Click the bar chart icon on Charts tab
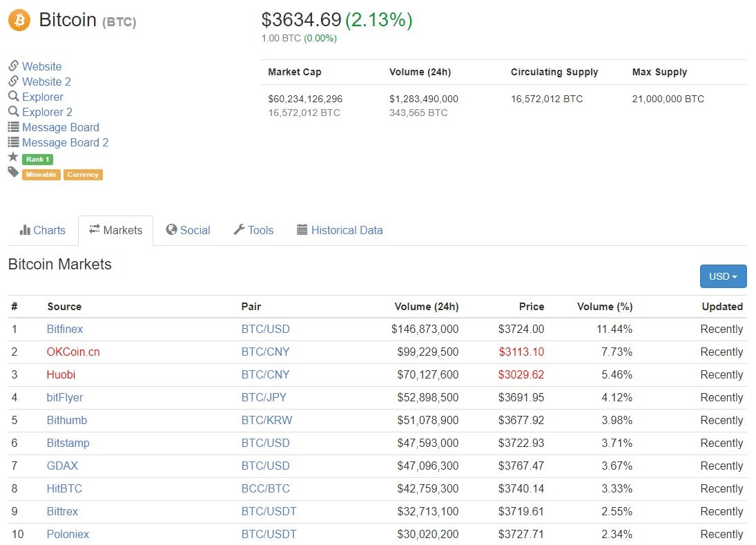The height and width of the screenshot is (545, 756). tap(25, 230)
